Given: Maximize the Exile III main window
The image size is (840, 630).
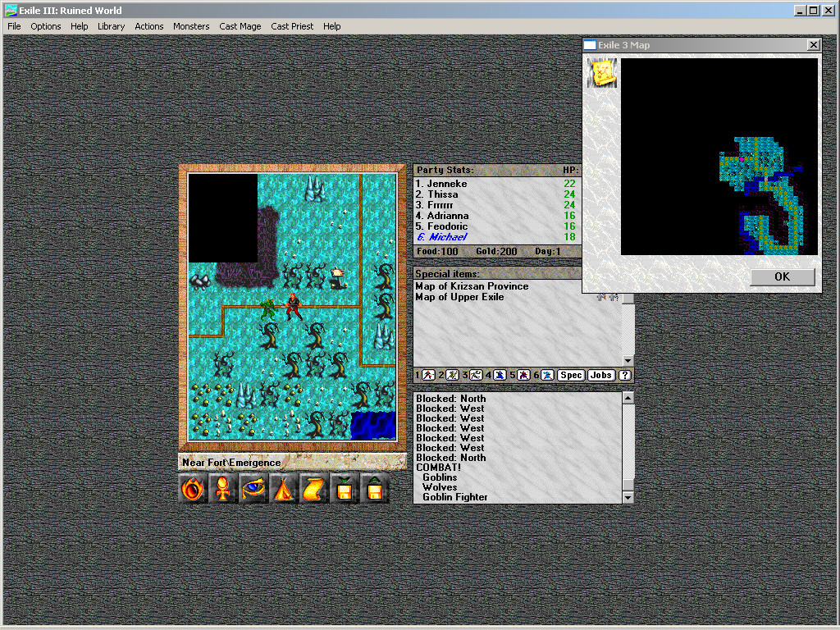Looking at the screenshot, I should [x=813, y=10].
